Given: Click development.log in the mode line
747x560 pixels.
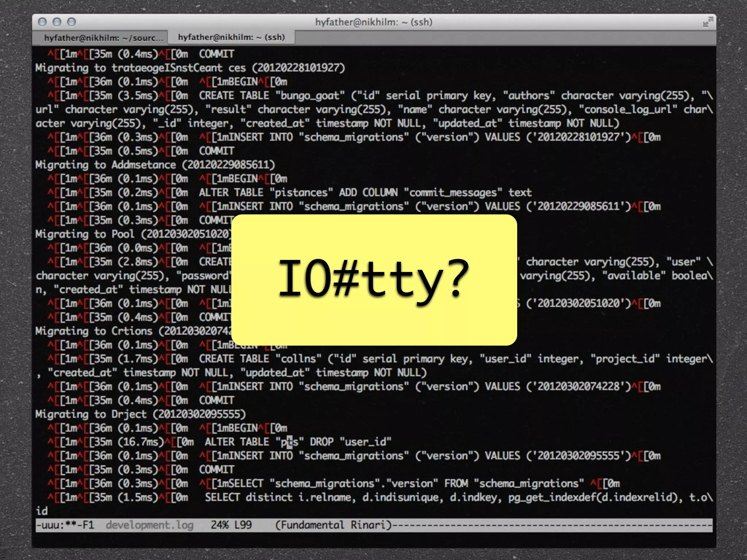Looking at the screenshot, I should [x=150, y=525].
